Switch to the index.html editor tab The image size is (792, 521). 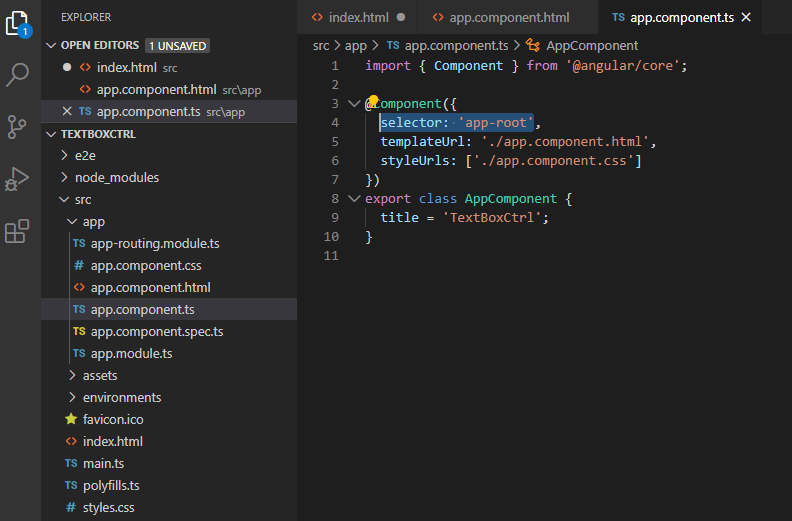[x=358, y=17]
